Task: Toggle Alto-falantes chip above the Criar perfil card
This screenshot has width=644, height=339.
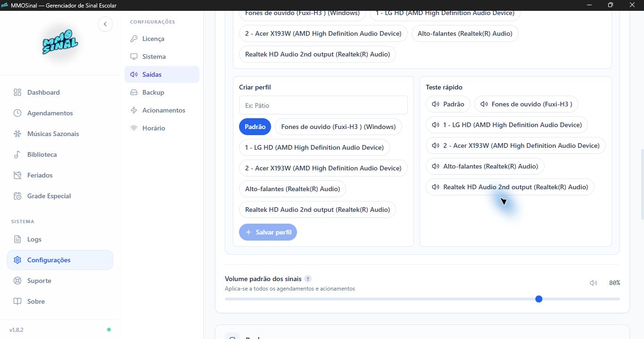Action: (465, 33)
